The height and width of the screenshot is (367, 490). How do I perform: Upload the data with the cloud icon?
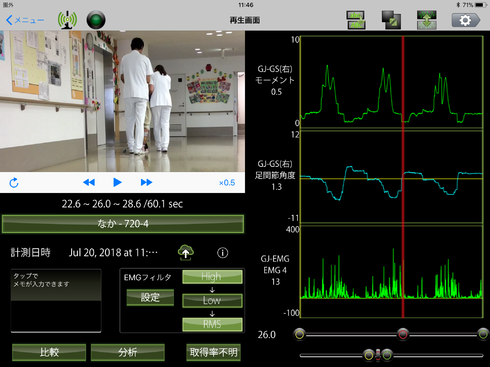(x=186, y=253)
